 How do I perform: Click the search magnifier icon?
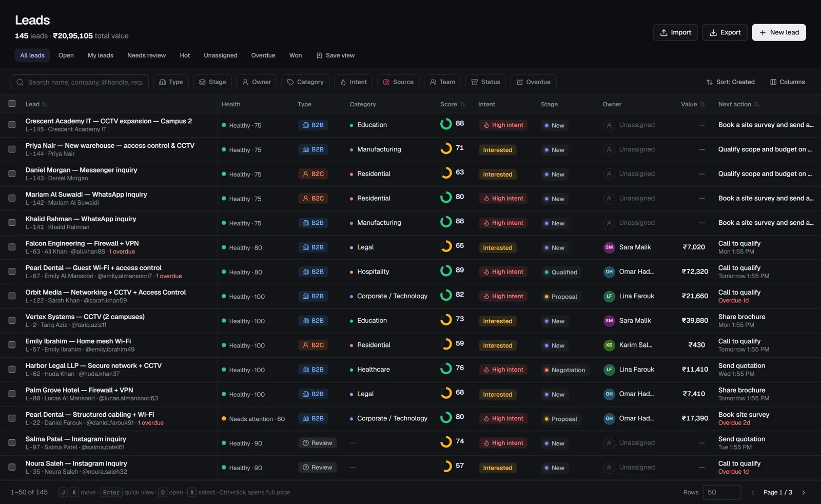click(20, 82)
